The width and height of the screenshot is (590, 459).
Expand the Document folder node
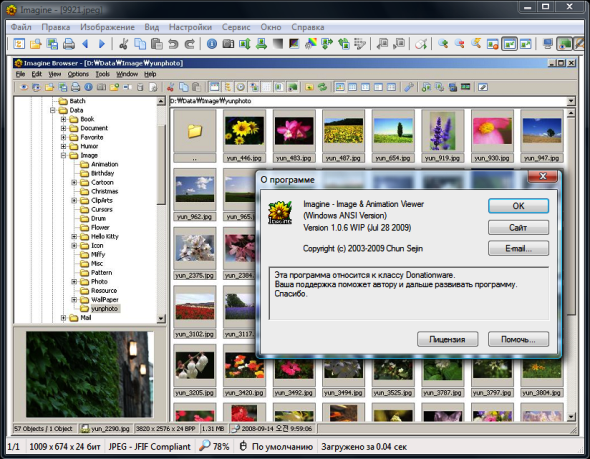[63, 128]
